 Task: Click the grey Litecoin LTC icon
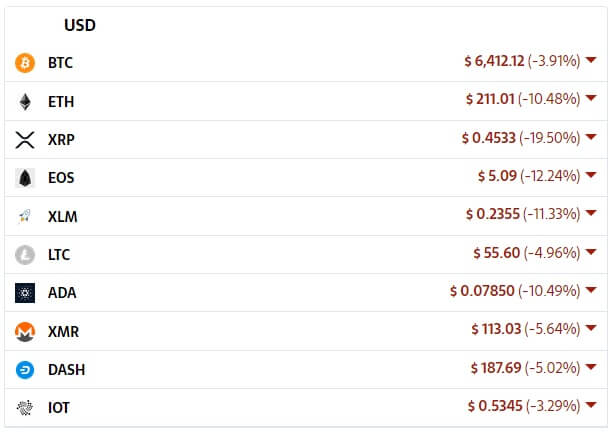[x=25, y=255]
